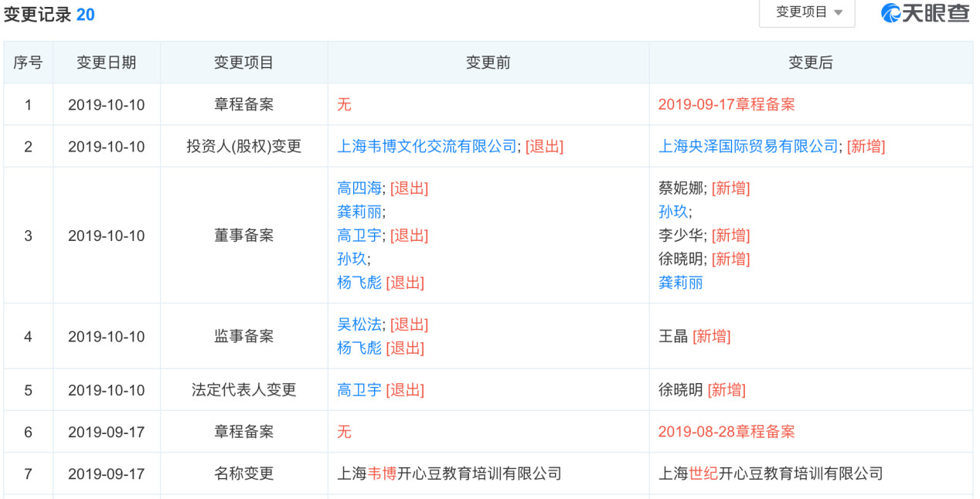Viewport: 980px width, 499px height.
Task: Click the 变更记录 20 heading
Action: coord(49,14)
